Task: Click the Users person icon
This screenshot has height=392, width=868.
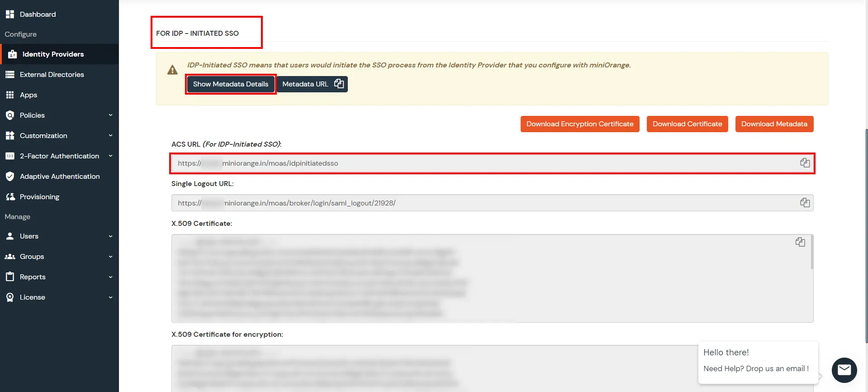Action: point(10,236)
